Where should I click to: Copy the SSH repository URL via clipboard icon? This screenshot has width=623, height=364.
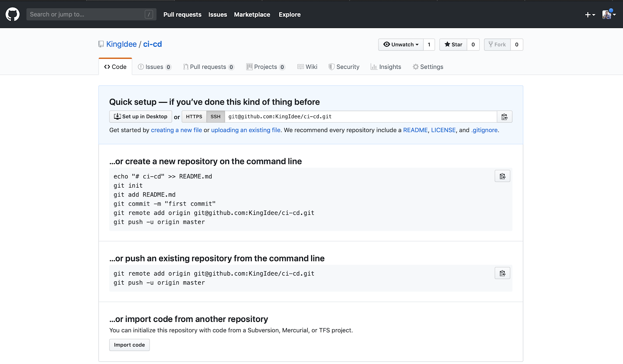coord(505,116)
